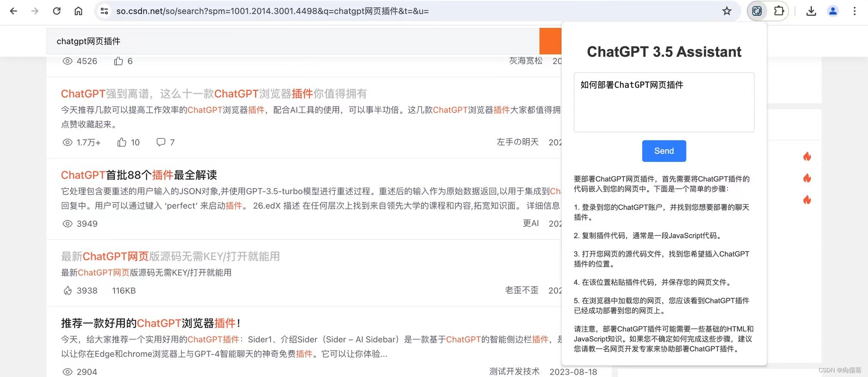Click the eye icon next to 3949
The height and width of the screenshot is (377, 868).
(x=67, y=224)
